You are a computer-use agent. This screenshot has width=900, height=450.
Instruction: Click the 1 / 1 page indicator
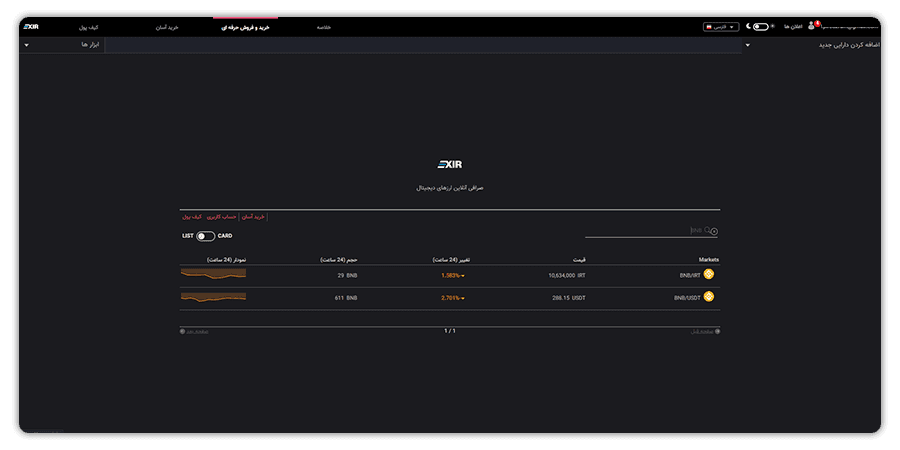449,331
